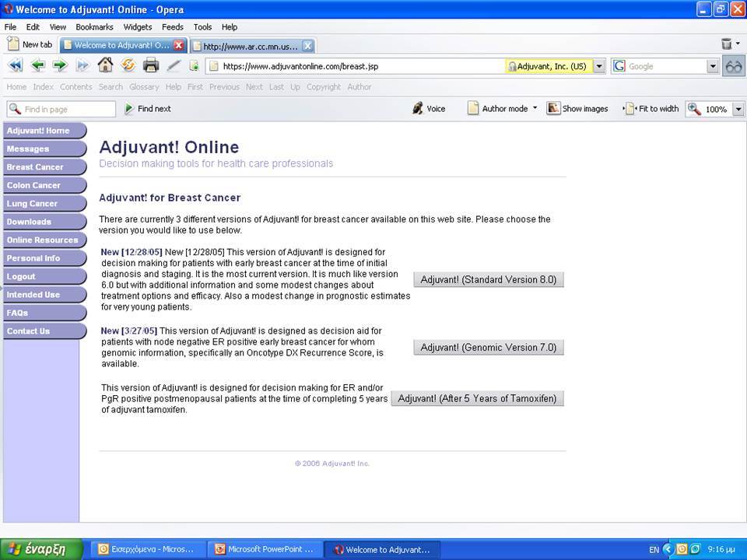This screenshot has width=747, height=560.
Task: Open Intended Use in the sidebar
Action: click(45, 295)
